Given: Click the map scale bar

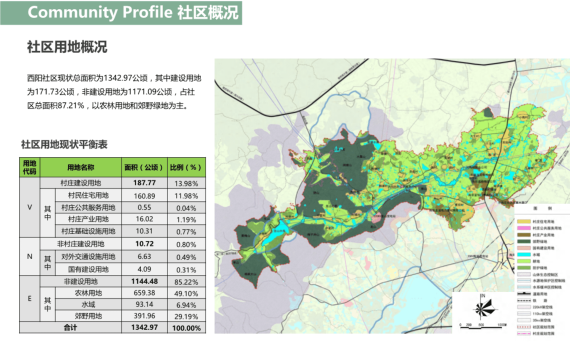Looking at the screenshot, I should pos(483,326).
